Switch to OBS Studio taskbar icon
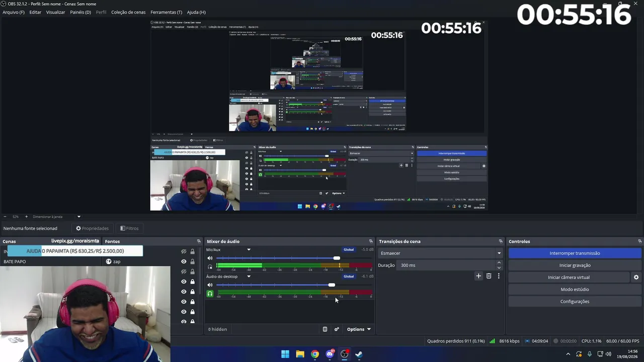 344,354
